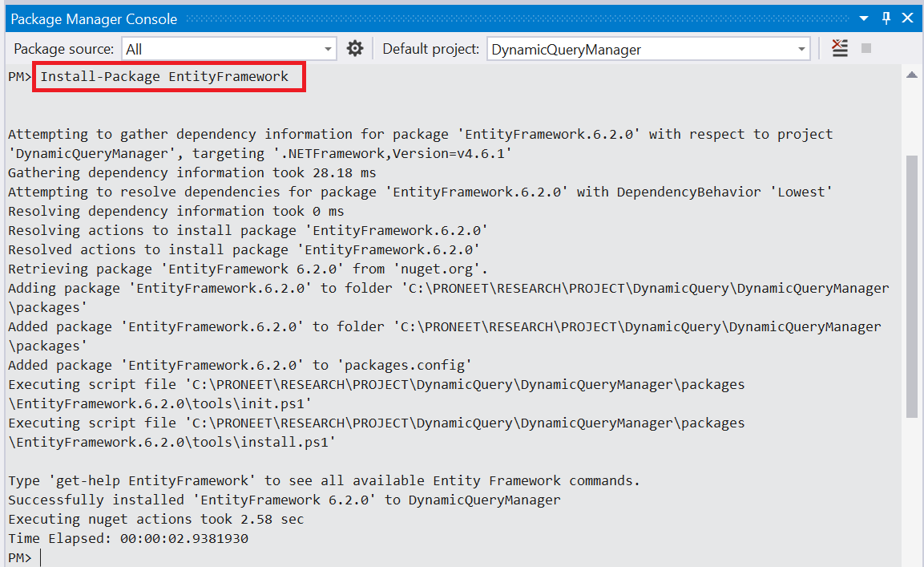924x567 pixels.
Task: Click the 'Time Elapsed: 00:00:02.9381930' line
Action: tap(128, 539)
